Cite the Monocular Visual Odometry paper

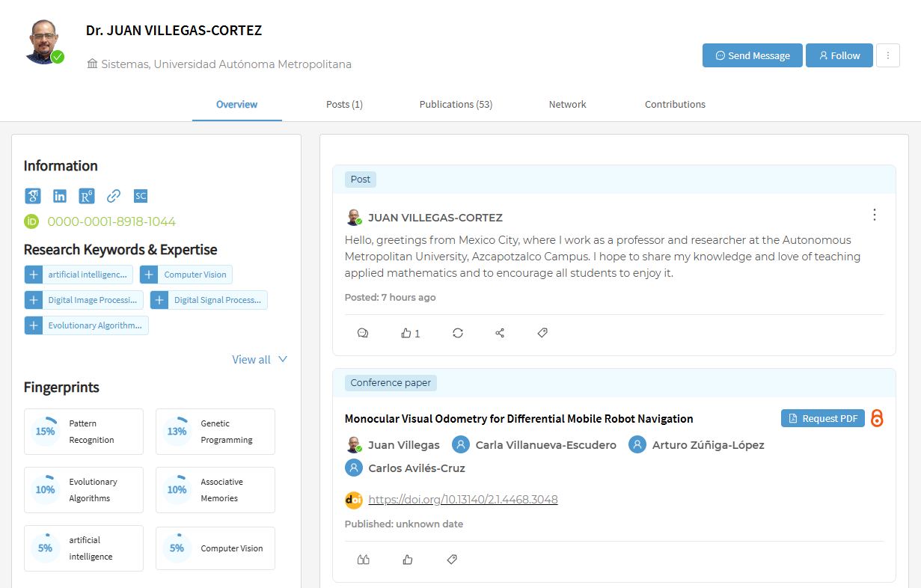tap(364, 559)
